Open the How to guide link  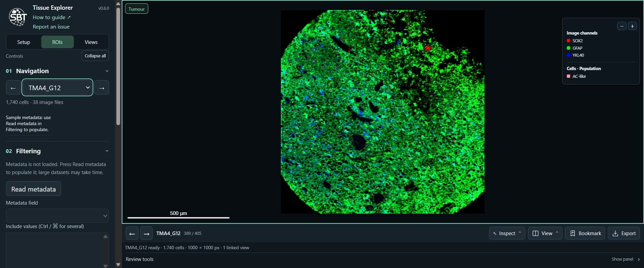[x=52, y=17]
